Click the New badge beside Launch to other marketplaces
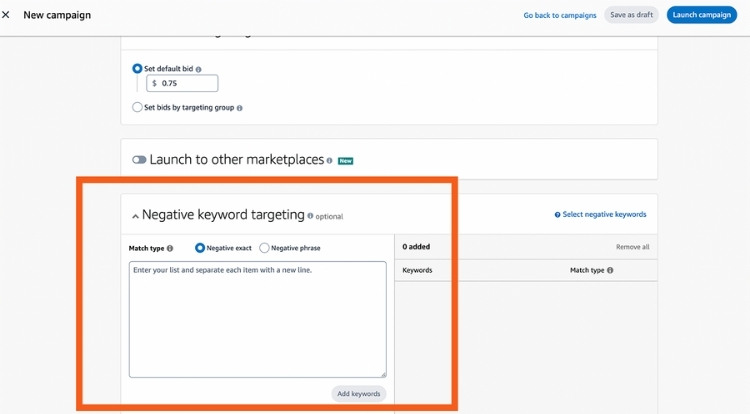 (345, 161)
